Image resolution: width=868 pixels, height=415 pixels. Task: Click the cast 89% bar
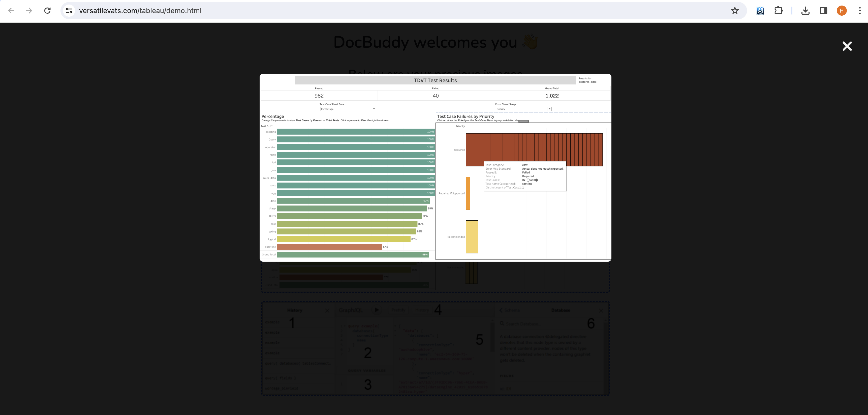click(347, 224)
